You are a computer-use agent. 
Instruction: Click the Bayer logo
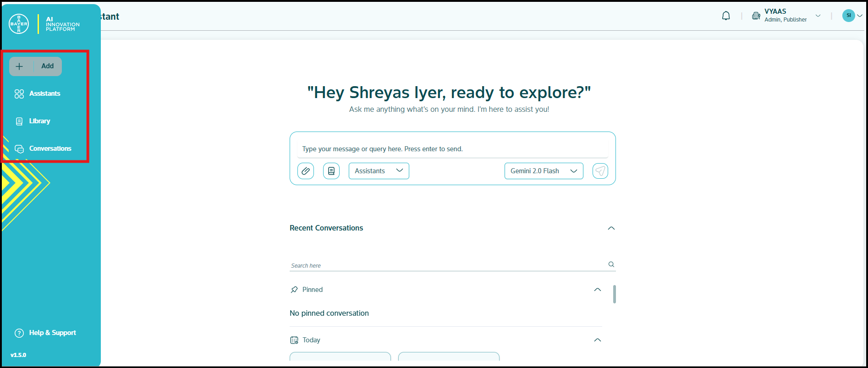point(19,24)
